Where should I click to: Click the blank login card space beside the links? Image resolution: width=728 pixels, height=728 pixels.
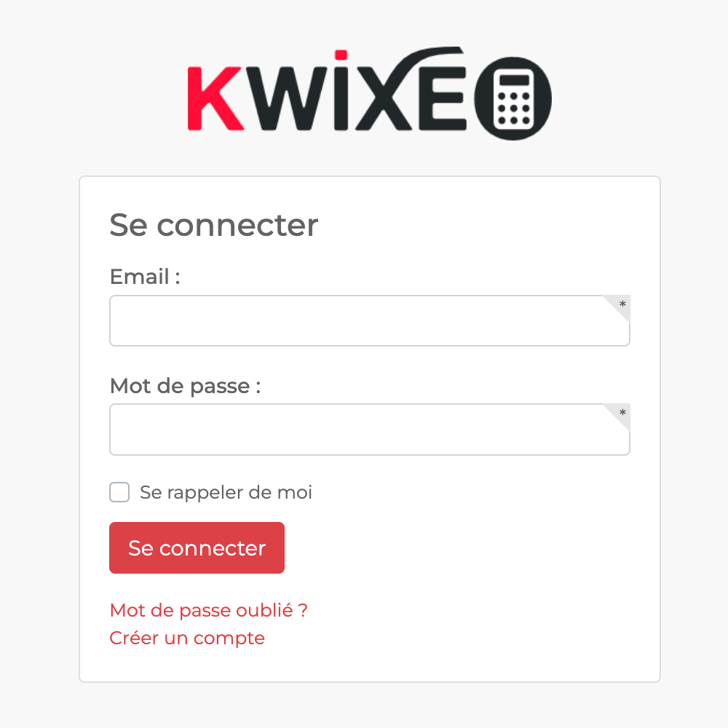coord(464,625)
